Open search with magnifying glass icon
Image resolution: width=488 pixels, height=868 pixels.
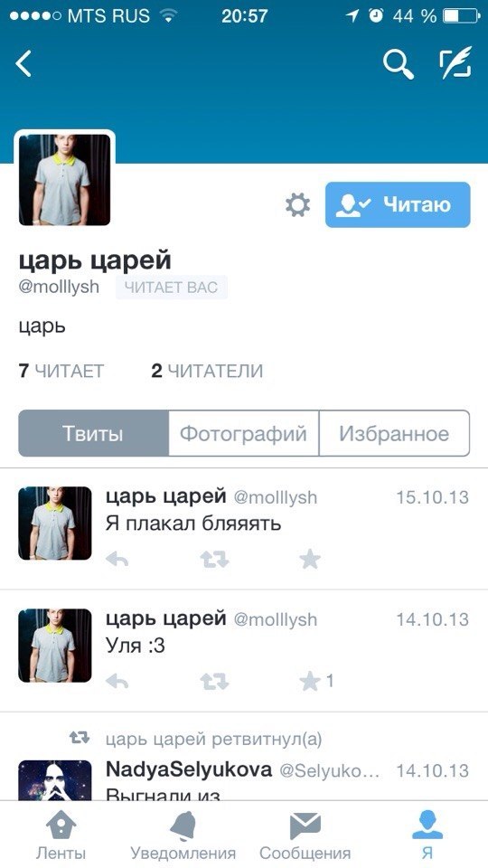tap(399, 64)
